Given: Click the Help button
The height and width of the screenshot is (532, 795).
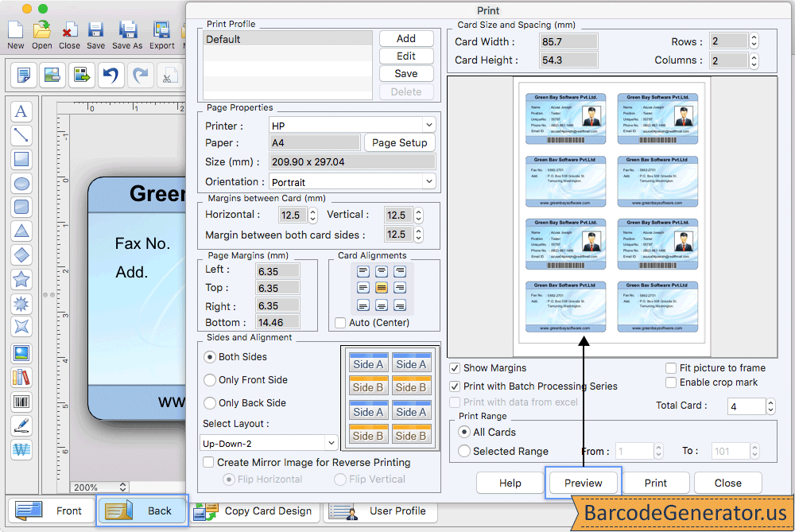Looking at the screenshot, I should (510, 483).
